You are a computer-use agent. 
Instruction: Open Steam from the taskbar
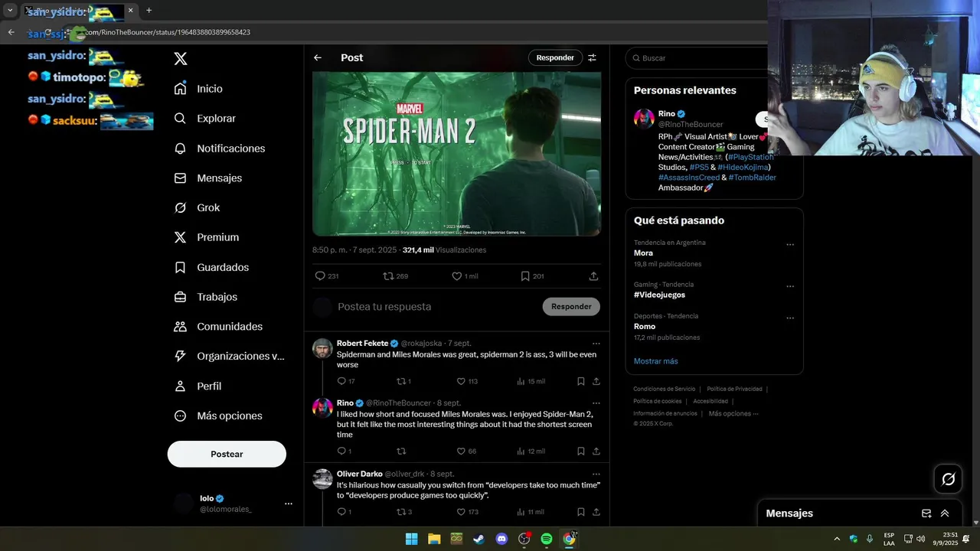(479, 539)
